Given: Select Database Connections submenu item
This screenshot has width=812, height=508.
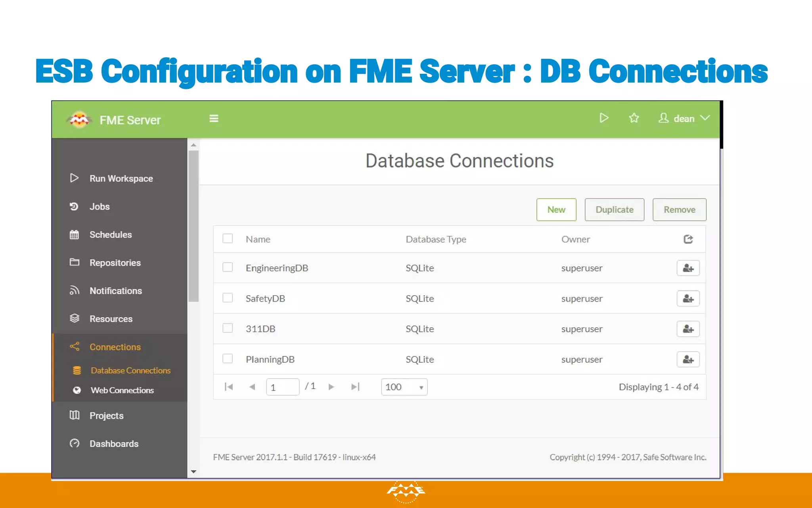Looking at the screenshot, I should coord(130,370).
